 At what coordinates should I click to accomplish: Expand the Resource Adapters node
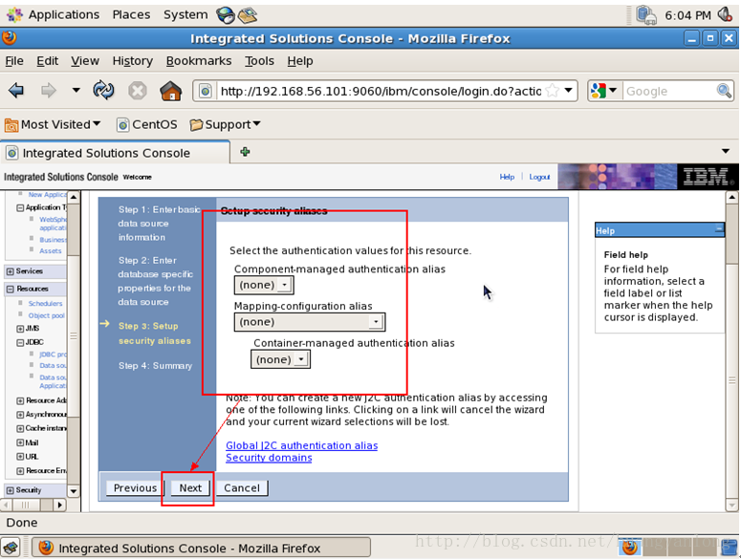click(20, 400)
